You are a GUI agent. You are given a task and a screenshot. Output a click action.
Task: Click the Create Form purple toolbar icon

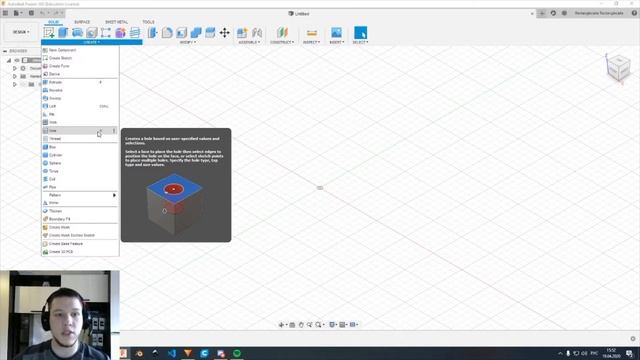pos(120,33)
